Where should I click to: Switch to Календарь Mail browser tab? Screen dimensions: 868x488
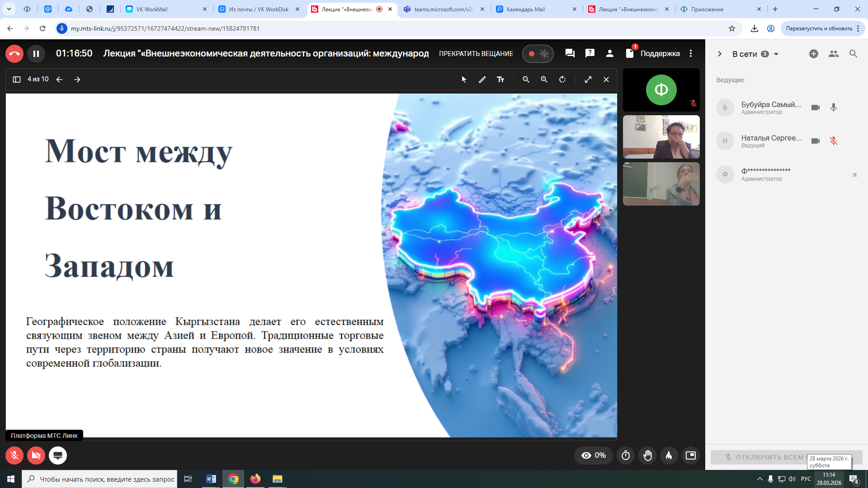525,9
